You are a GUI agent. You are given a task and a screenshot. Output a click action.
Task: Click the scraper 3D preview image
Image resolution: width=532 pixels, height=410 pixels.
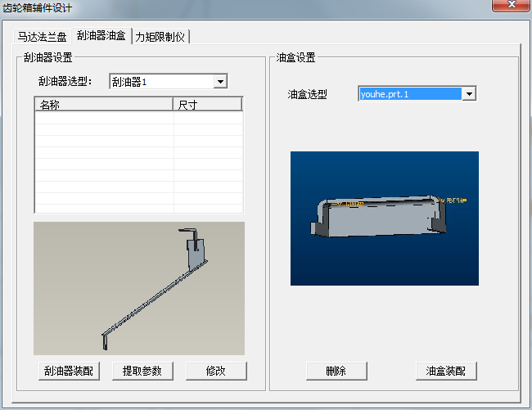click(x=139, y=288)
